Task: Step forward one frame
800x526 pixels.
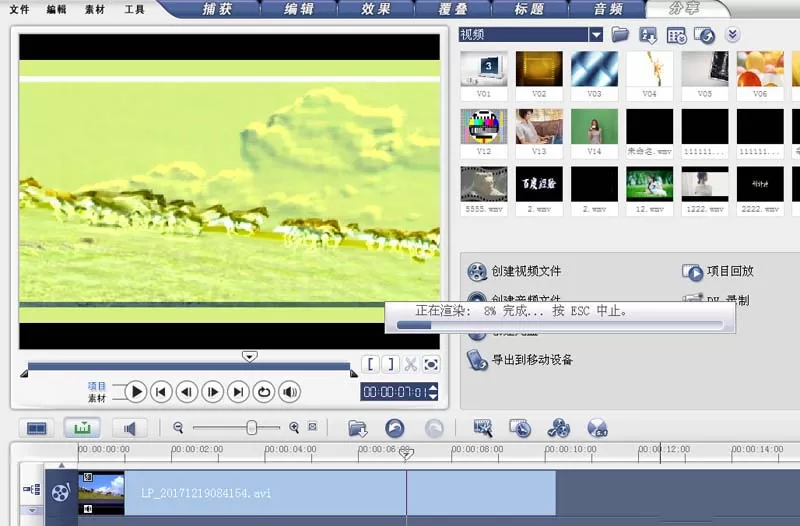Action: 212,392
